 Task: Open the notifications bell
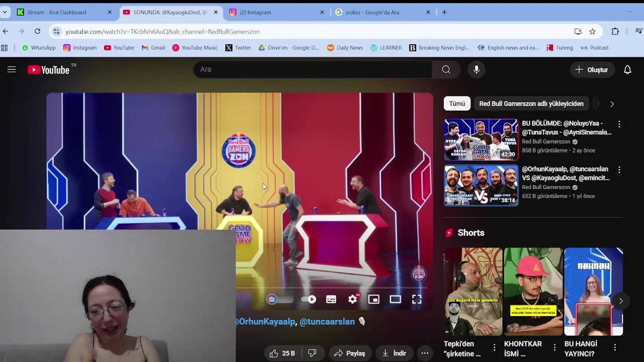[627, 69]
